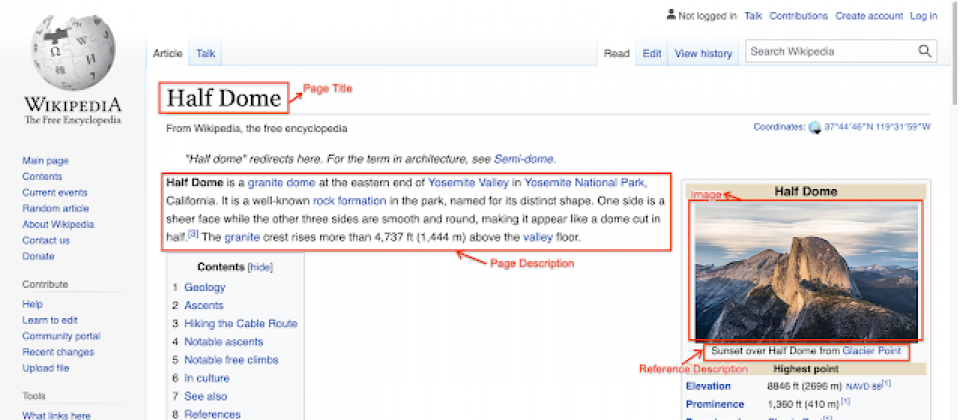The width and height of the screenshot is (960, 420).
Task: Open Current events link
Action: pos(54,192)
